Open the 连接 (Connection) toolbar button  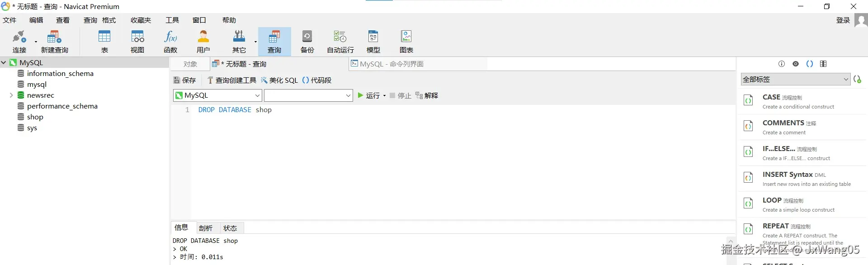(19, 42)
